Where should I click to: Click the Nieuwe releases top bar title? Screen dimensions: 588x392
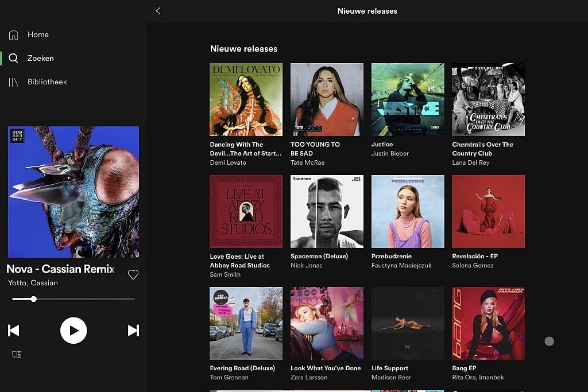click(367, 11)
